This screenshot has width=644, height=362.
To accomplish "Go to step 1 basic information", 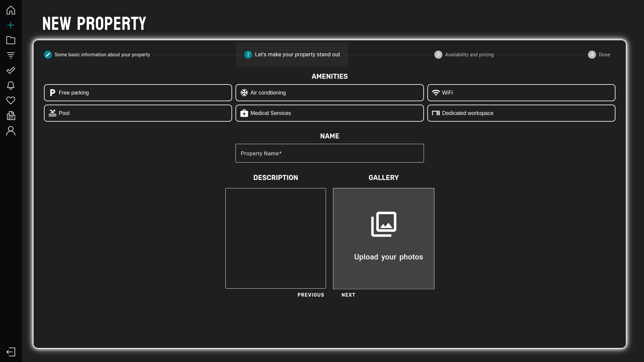I will 97,55.
